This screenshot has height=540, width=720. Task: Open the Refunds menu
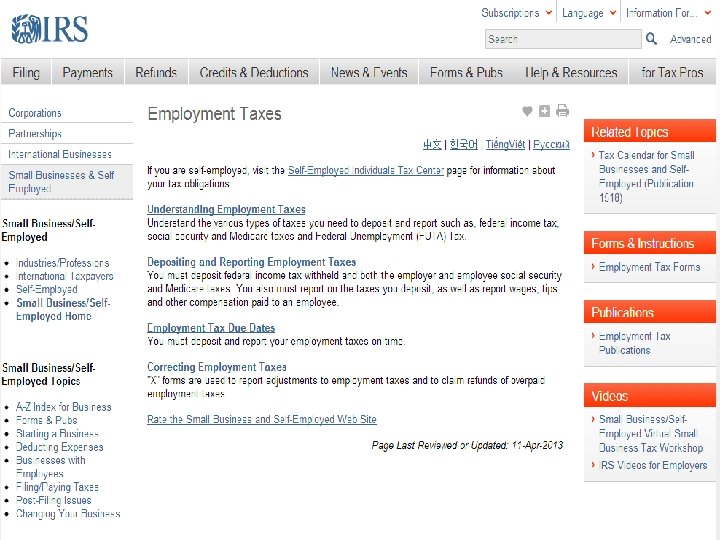(x=156, y=72)
